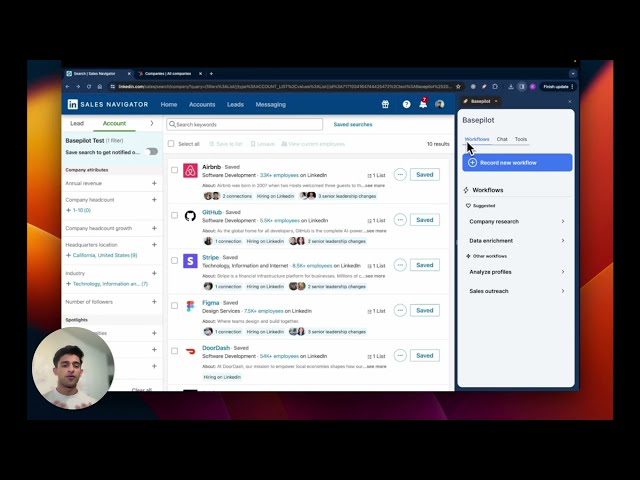Viewport: 640px width, 480px height.
Task: Switch to the Tools tab in Basepilot
Action: coord(521,139)
